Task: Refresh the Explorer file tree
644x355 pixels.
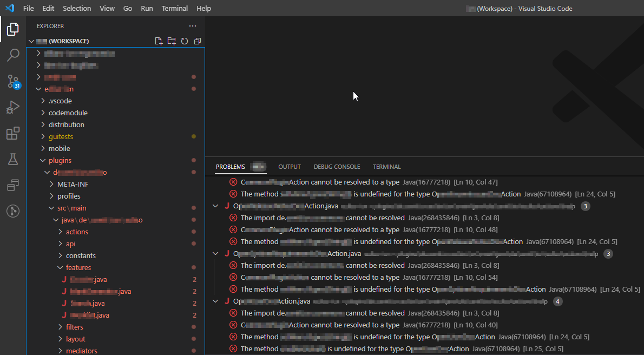Action: click(185, 41)
